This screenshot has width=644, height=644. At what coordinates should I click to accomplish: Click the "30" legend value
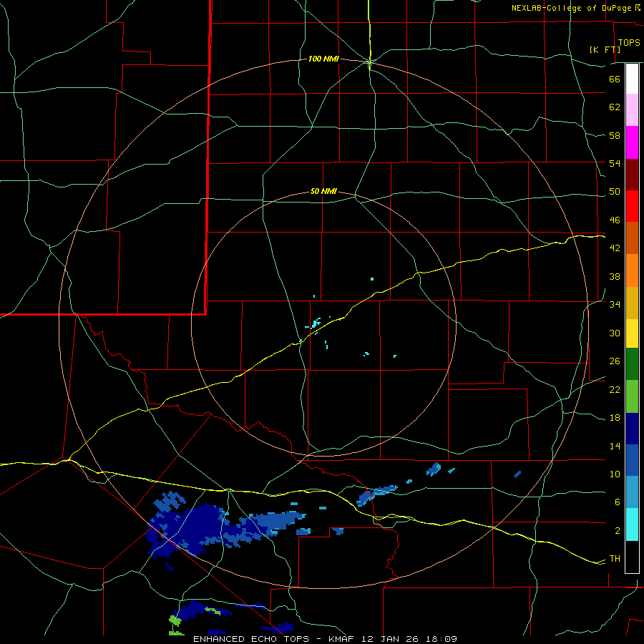[615, 333]
